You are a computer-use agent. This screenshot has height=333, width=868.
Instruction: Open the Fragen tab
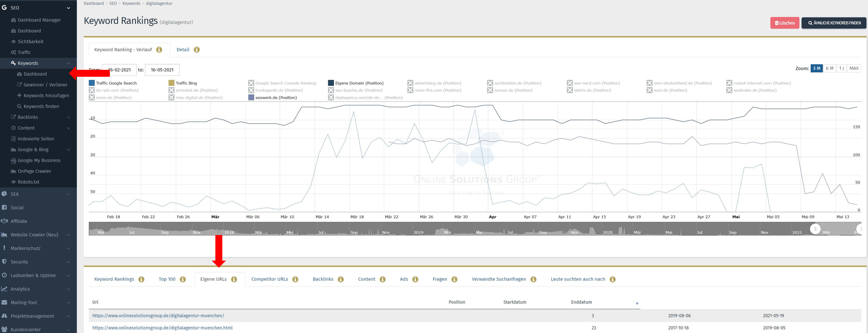tap(440, 279)
